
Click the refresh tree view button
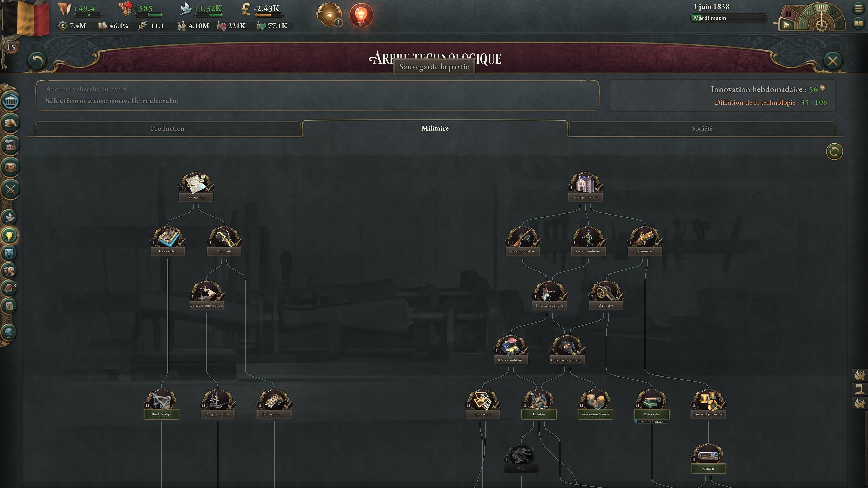point(834,151)
